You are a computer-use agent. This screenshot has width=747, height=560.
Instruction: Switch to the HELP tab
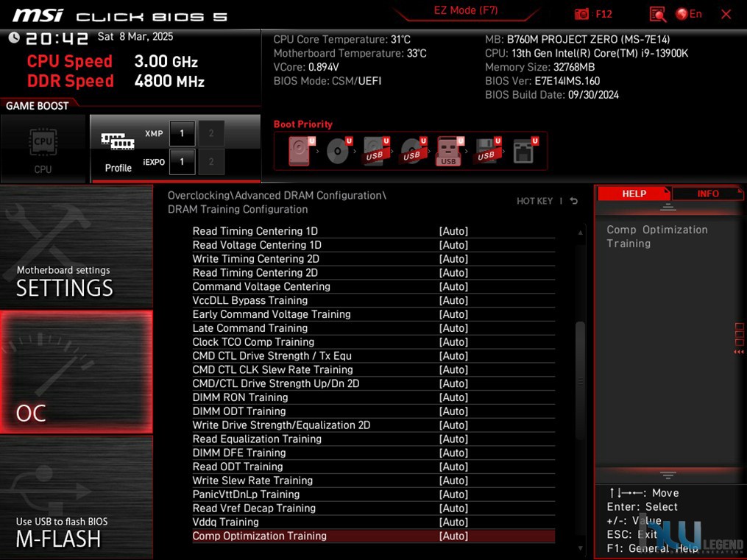tap(634, 194)
